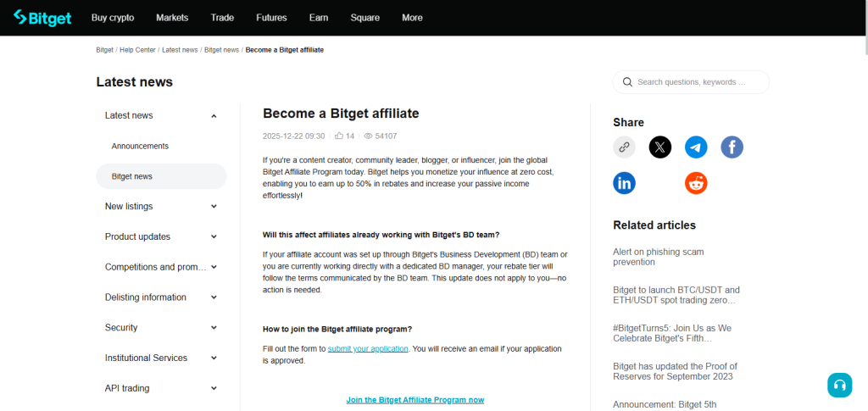Copy link using the share link icon
Screen dimensions: 868x411
(625, 147)
